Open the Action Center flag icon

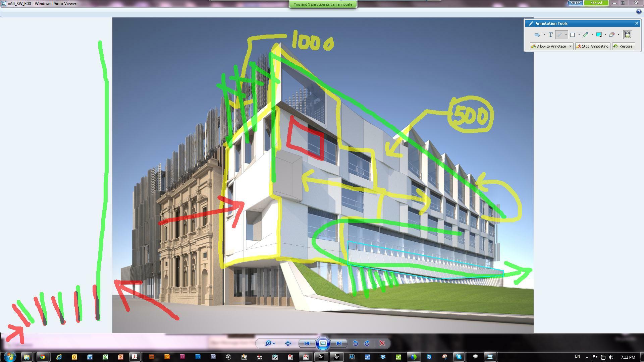(595, 357)
